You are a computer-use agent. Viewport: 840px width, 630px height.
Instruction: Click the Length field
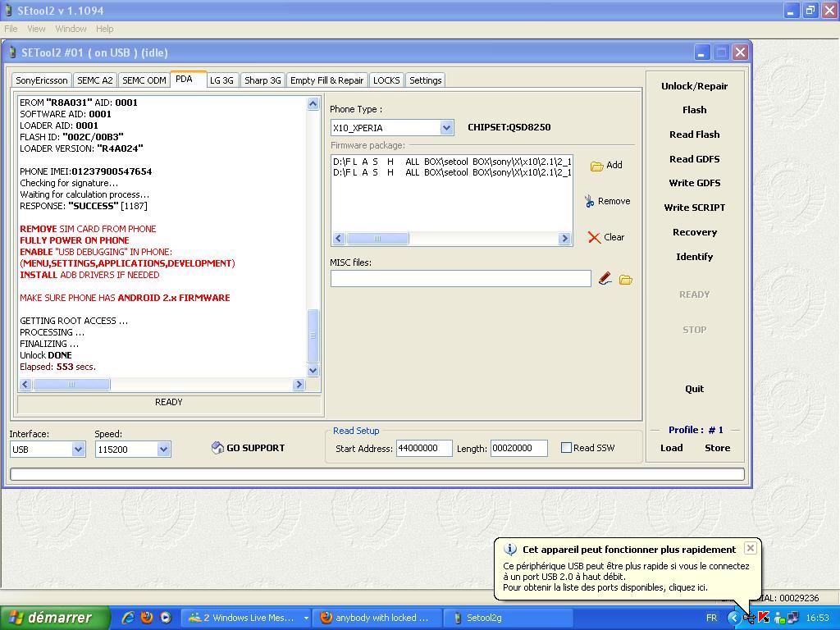(x=518, y=449)
